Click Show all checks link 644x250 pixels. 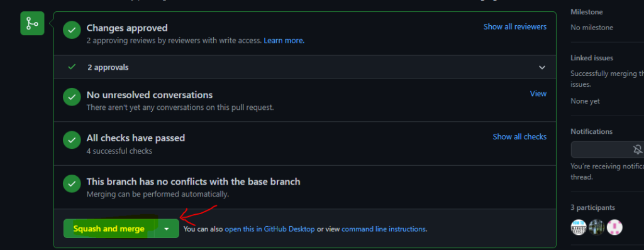tap(519, 137)
